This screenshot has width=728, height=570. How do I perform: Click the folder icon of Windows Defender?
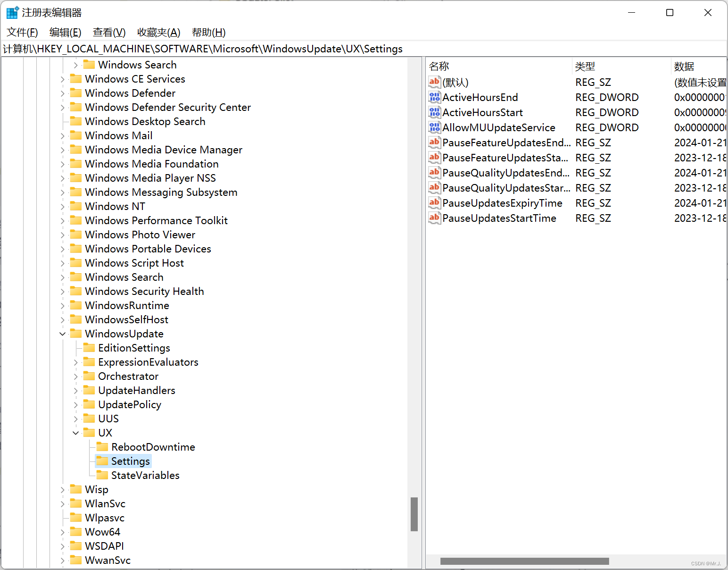76,92
